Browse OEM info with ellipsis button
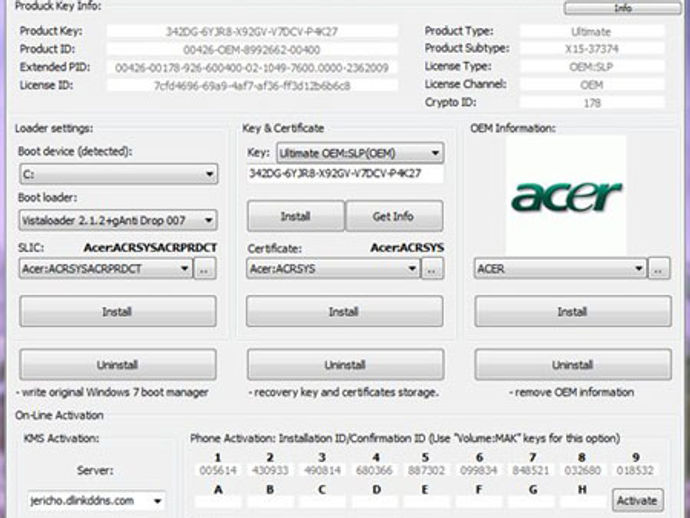Image resolution: width=690 pixels, height=518 pixels. [659, 268]
